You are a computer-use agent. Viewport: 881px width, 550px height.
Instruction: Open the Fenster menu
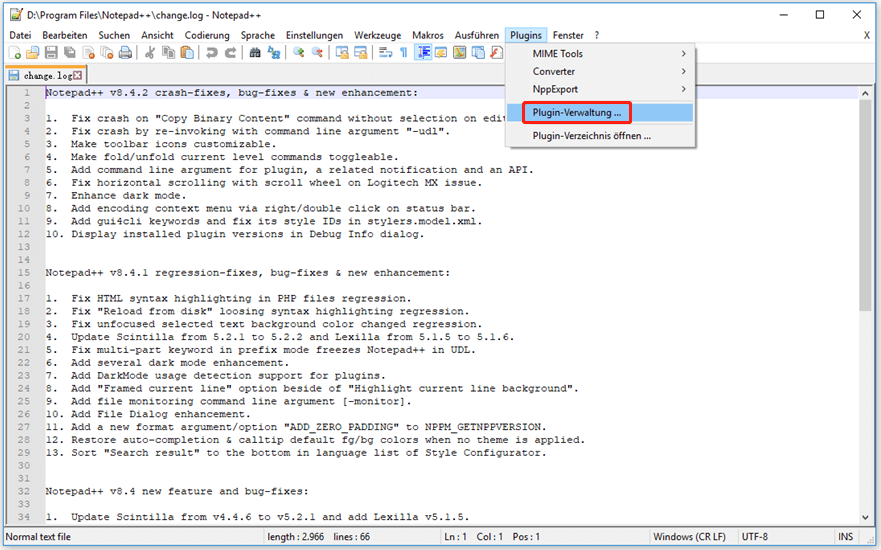tap(568, 35)
